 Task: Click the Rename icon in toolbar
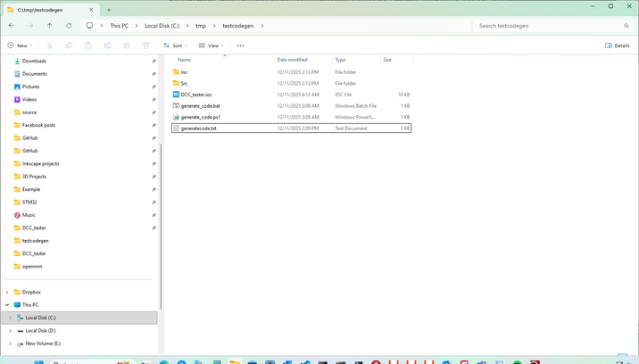point(108,45)
